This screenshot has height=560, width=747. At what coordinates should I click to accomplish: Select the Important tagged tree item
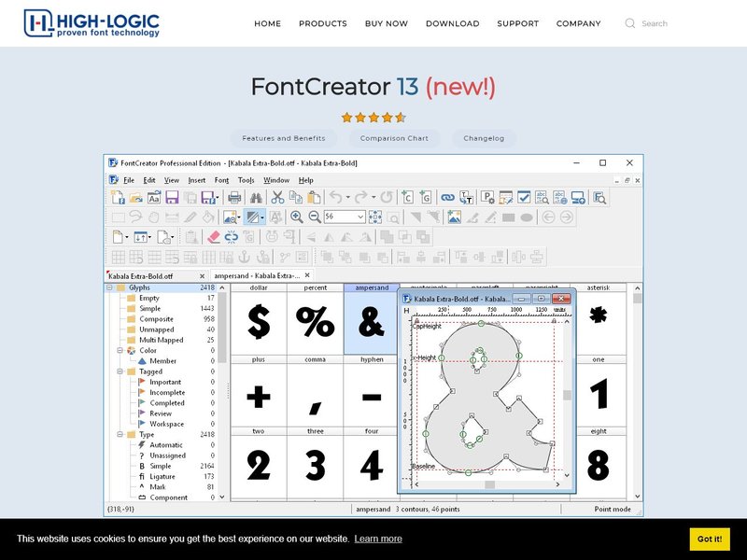pyautogui.click(x=165, y=382)
